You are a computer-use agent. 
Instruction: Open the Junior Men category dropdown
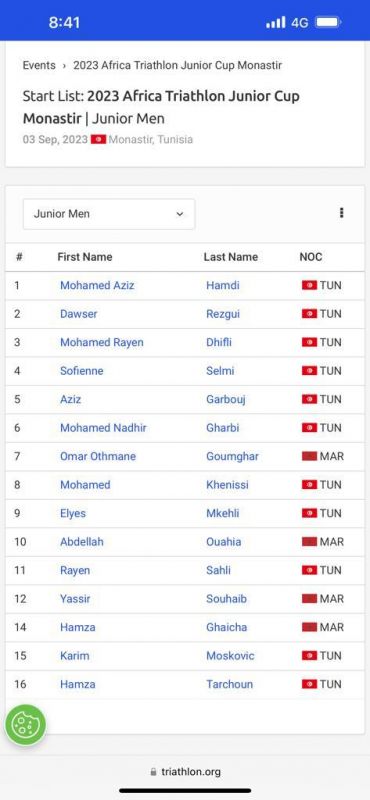[x=109, y=214]
